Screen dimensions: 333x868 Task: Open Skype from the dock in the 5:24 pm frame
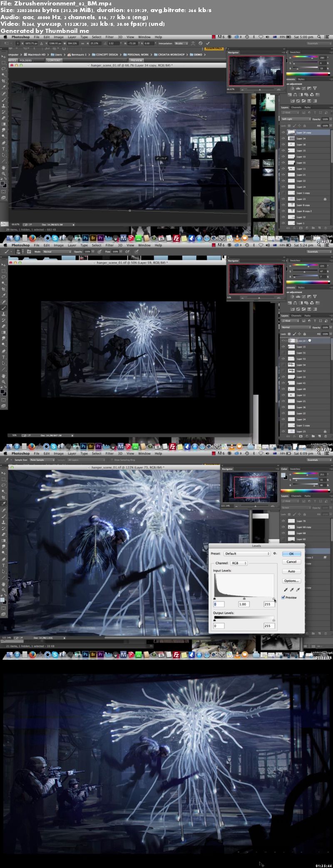pyautogui.click(x=55, y=446)
